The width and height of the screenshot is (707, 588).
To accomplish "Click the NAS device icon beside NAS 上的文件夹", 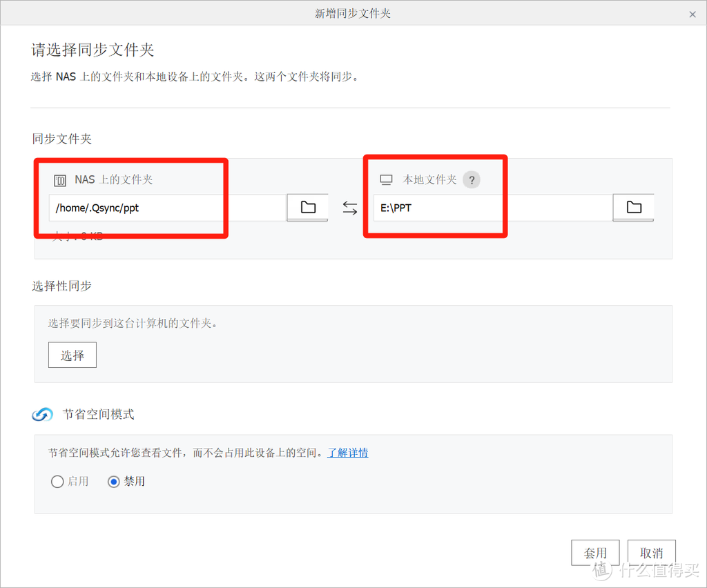I will point(61,179).
